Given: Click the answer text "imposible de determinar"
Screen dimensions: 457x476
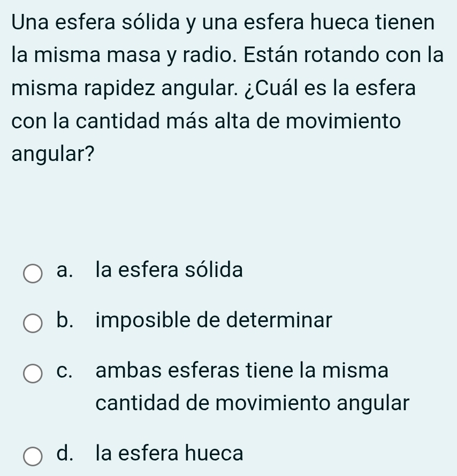Looking at the screenshot, I should [x=214, y=321].
